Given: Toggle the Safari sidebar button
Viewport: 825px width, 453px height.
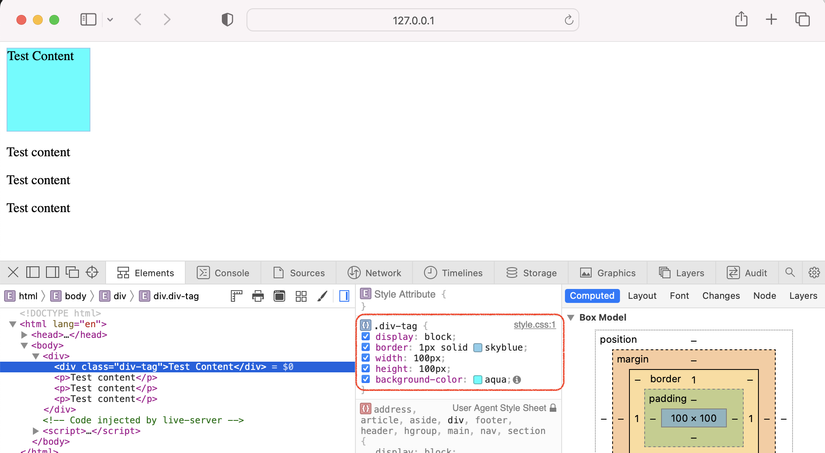Looking at the screenshot, I should 88,20.
